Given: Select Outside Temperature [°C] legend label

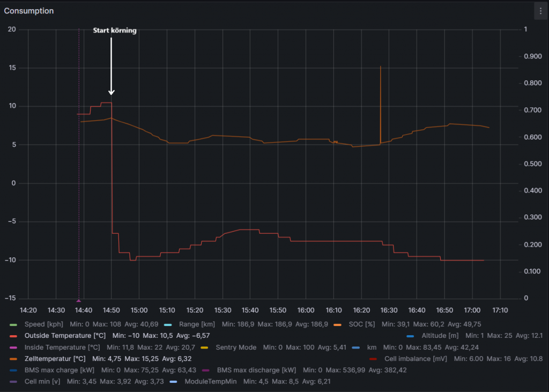Looking at the screenshot, I should click(65, 336).
